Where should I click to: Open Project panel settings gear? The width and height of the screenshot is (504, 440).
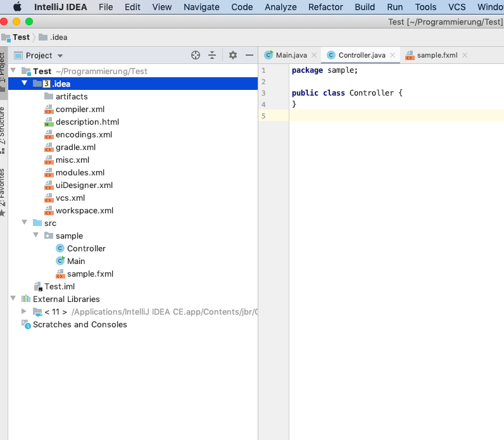[232, 55]
